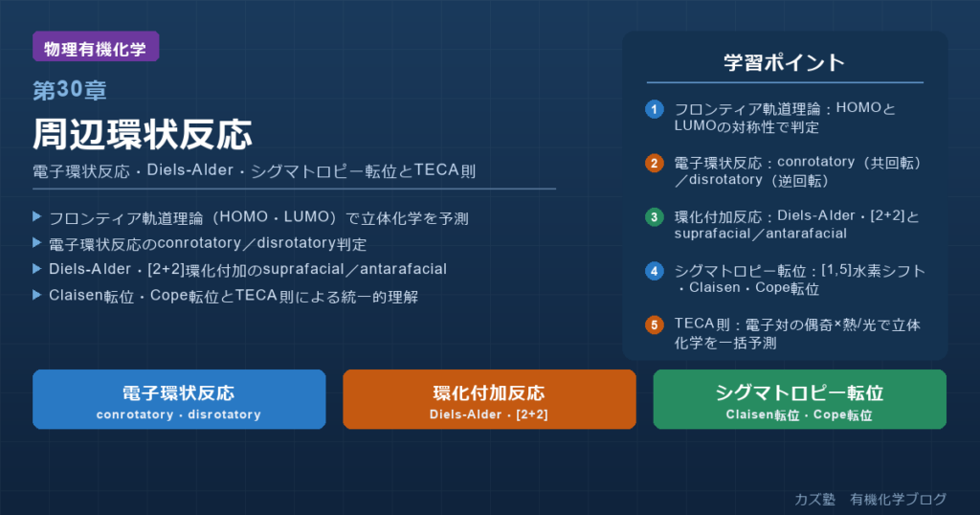Click learning point text conrotatory（共回転）／disrotatory（逆回転）
Screen dimensions: 980x515
(799, 171)
